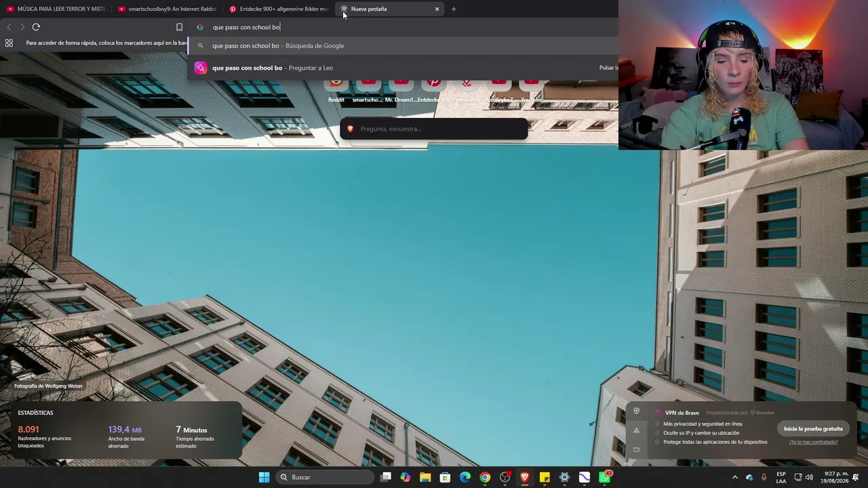Switch to the MÚSICA PARA LEER TERROR tab
Viewport: 868px width, 488px height.
coord(56,9)
